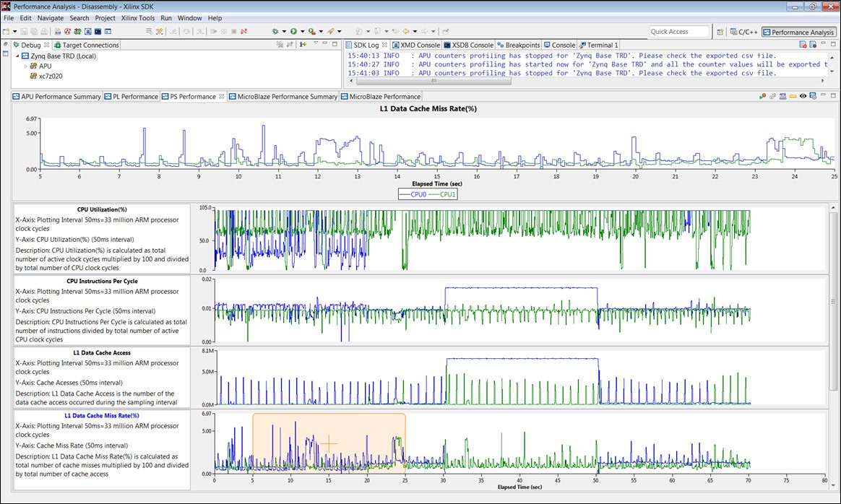Open the MicroBlaze Performance tab
The width and height of the screenshot is (841, 504).
click(381, 97)
